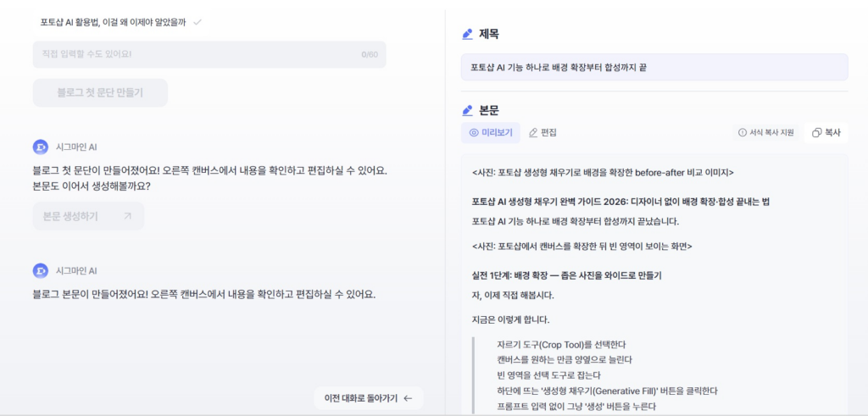Click the 시그마인 AI avatar above the 본문 completed message
Image resolution: width=868 pixels, height=416 pixels.
[x=40, y=271]
